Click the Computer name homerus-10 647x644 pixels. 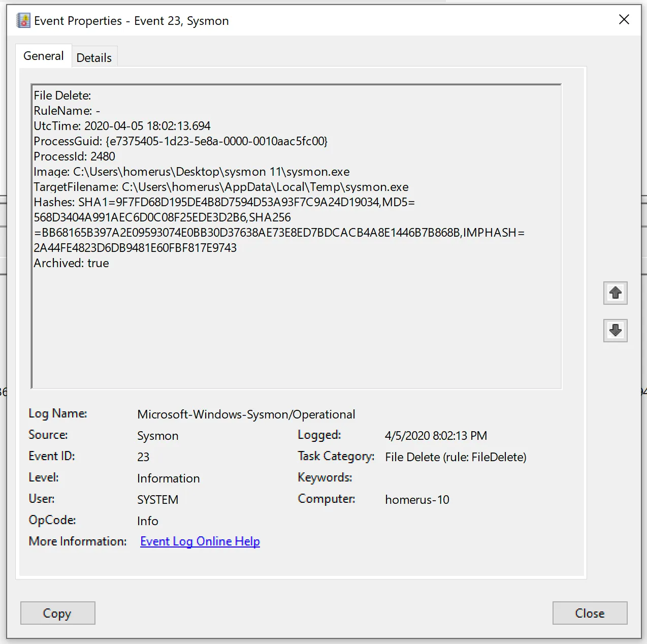[417, 499]
